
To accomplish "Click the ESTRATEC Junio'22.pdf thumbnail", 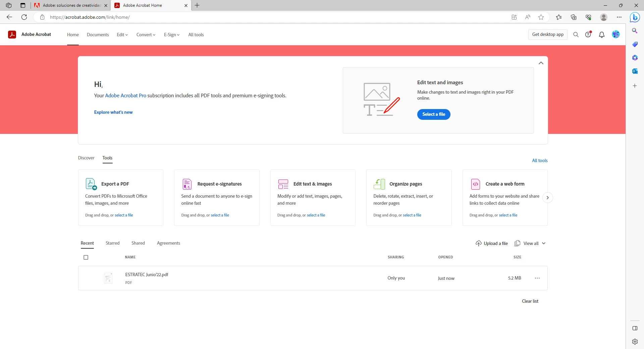I will point(108,278).
